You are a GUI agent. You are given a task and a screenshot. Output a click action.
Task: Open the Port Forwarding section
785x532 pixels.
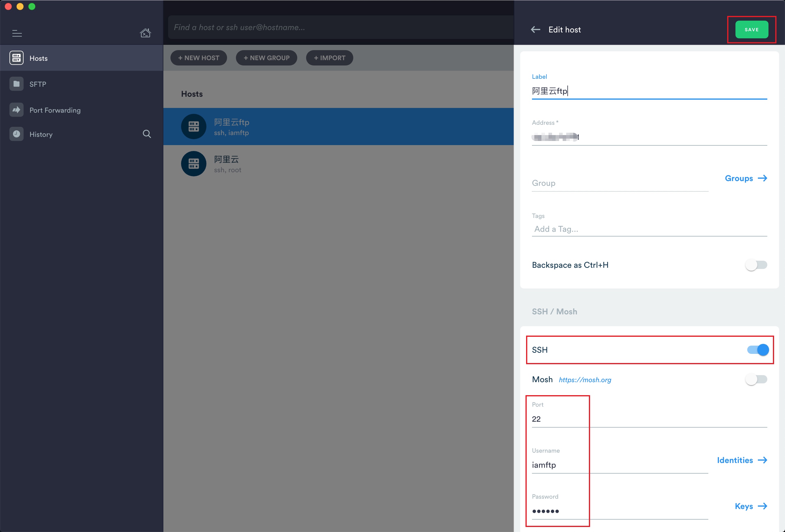[55, 110]
